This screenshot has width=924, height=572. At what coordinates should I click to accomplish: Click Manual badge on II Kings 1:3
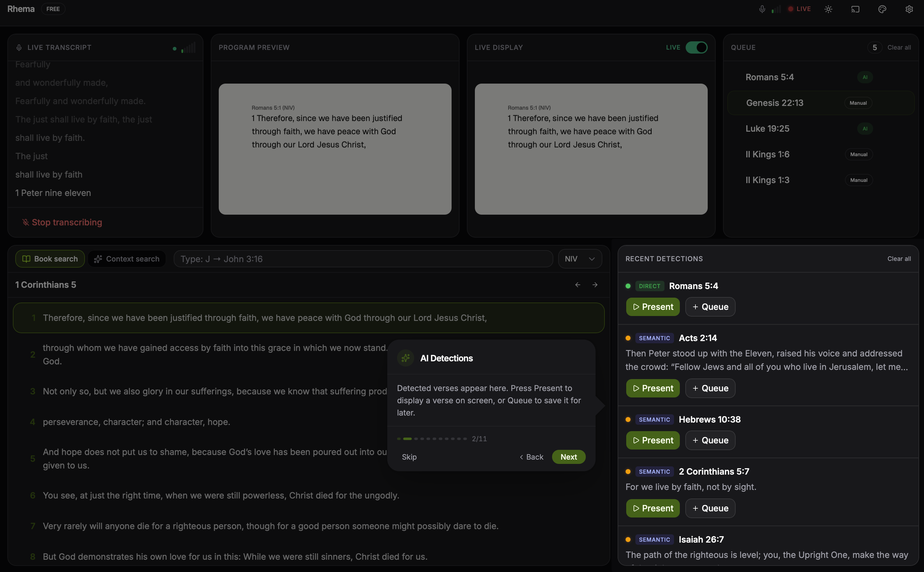click(x=858, y=180)
